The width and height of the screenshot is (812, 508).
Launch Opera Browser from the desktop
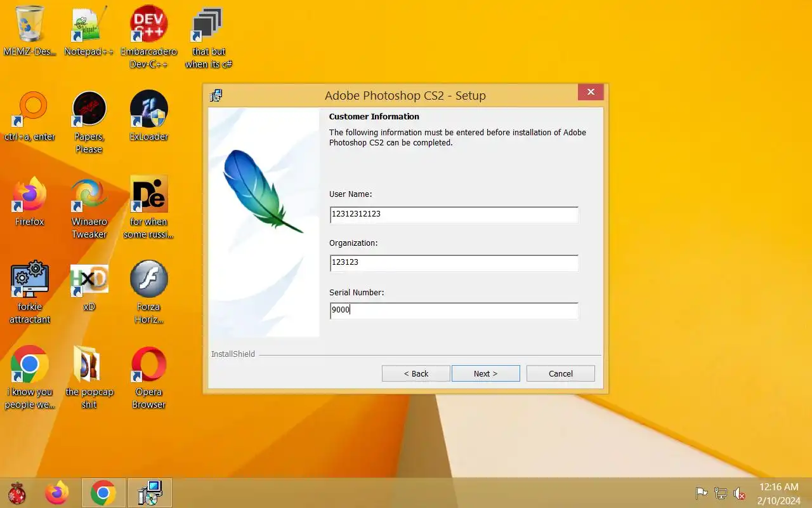tap(148, 378)
